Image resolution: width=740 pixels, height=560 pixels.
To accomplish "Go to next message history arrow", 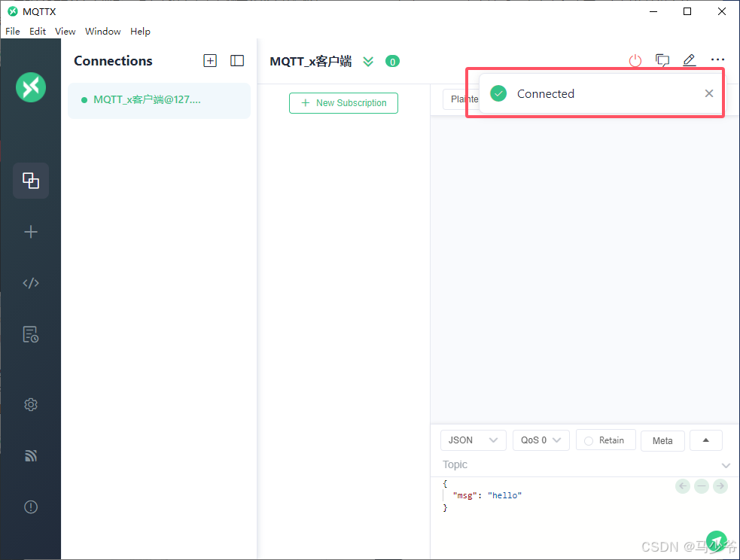I will [x=720, y=486].
